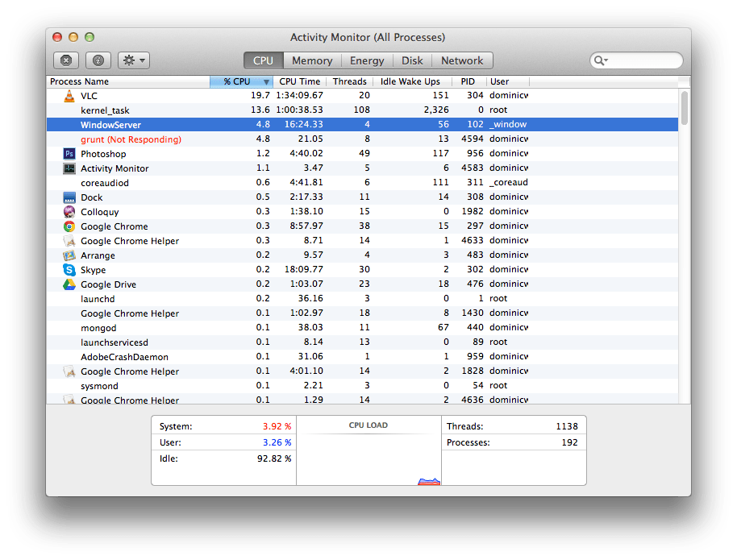Click the Activity Monitor process icon
Viewport: 737px width, 560px height.
(69, 168)
